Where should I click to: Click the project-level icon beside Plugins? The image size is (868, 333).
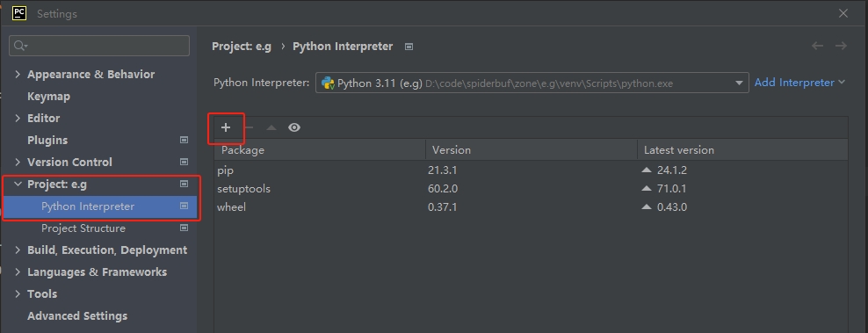184,141
